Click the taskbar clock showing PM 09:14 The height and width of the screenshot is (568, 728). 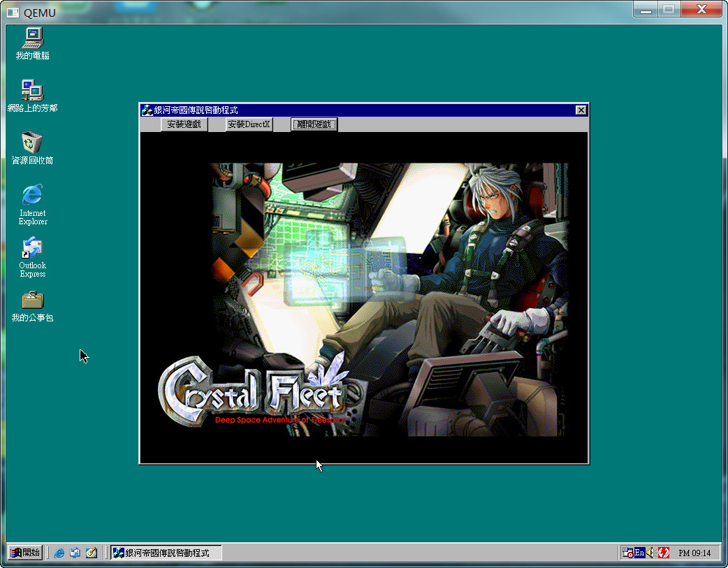(x=694, y=553)
